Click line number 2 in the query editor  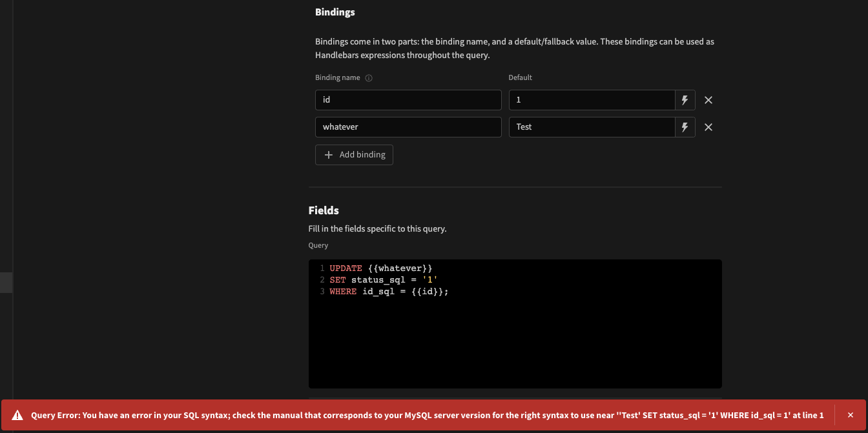322,279
